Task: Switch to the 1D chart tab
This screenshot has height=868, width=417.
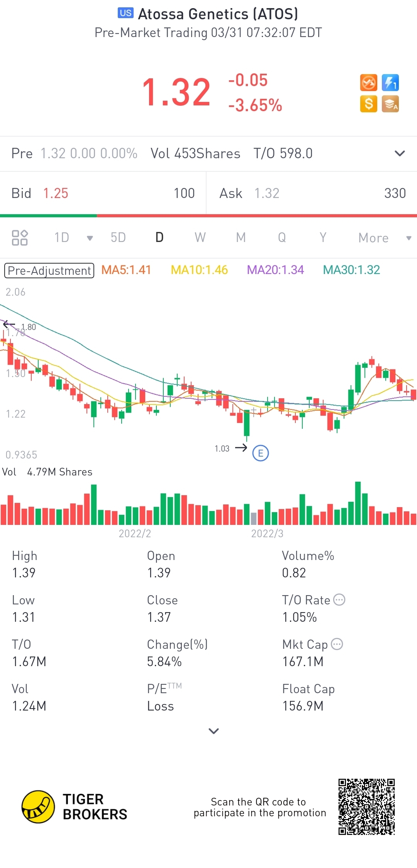Action: [62, 237]
